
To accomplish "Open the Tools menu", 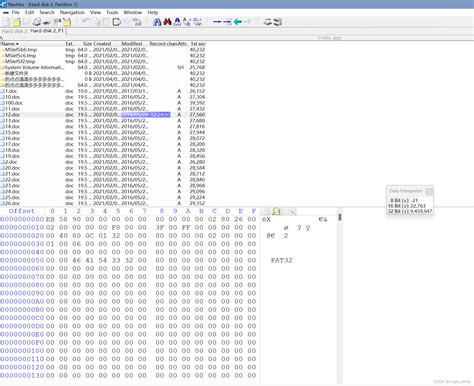I will pos(112,12).
